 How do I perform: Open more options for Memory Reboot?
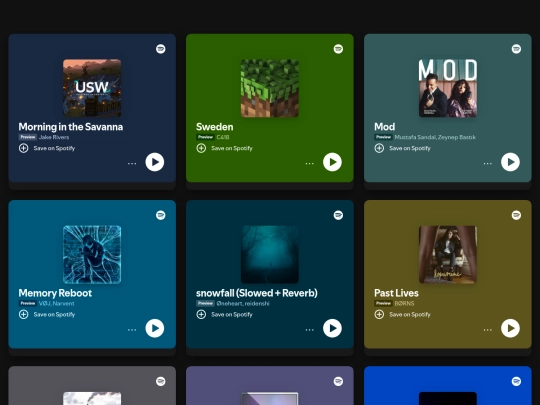pos(132,330)
